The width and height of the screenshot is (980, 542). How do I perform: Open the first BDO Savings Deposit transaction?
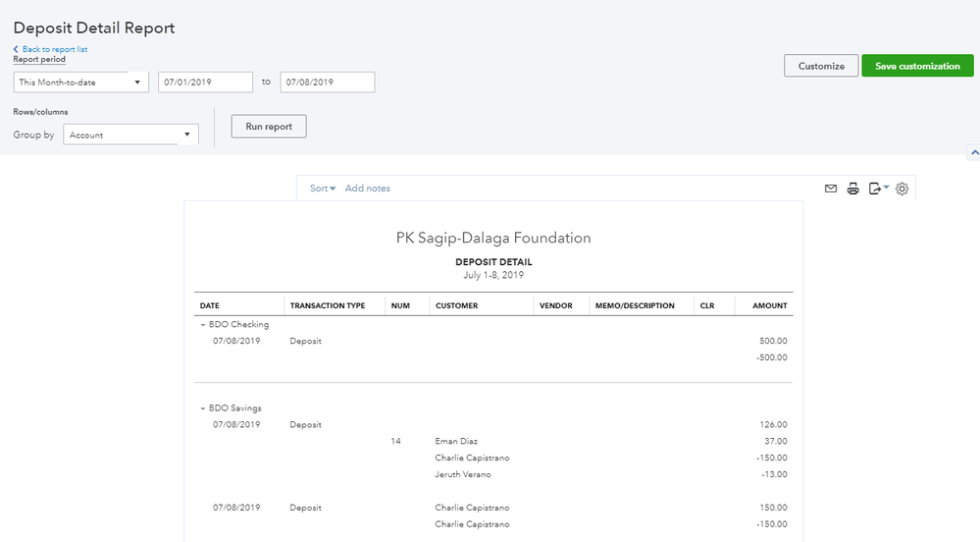(305, 425)
